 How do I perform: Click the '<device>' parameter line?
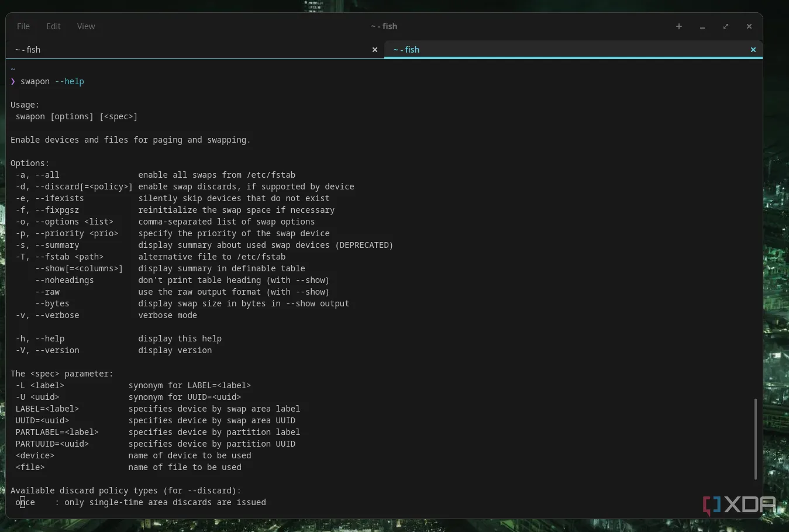tap(133, 455)
